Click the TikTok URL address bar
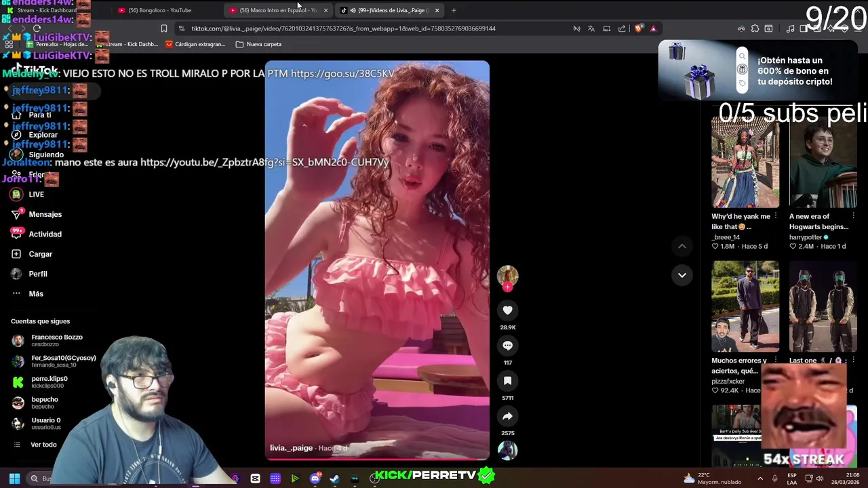 tap(343, 28)
